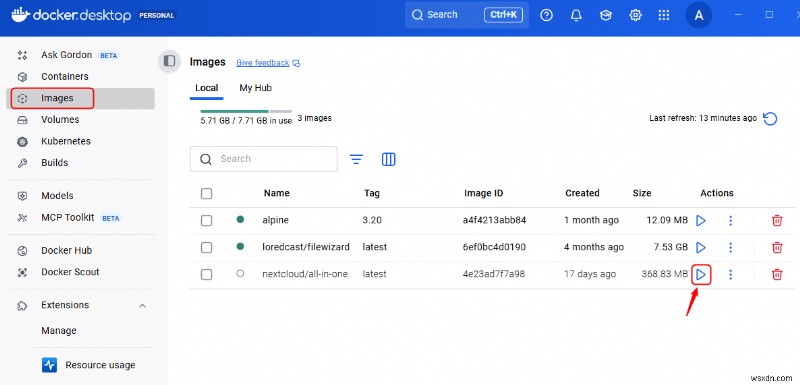The width and height of the screenshot is (800, 385).
Task: Click the Docker Desktop whale logo
Action: coord(20,15)
